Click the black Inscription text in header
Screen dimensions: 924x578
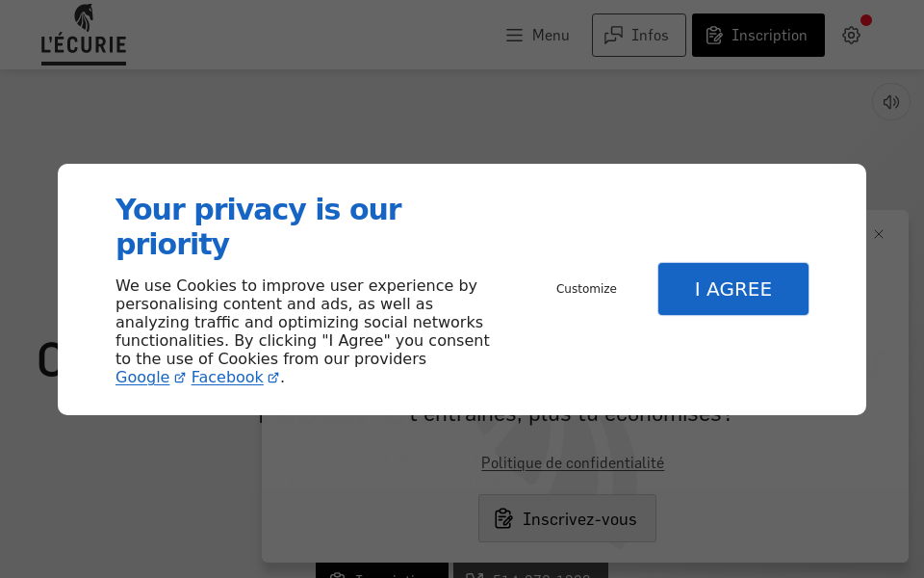[x=769, y=36]
